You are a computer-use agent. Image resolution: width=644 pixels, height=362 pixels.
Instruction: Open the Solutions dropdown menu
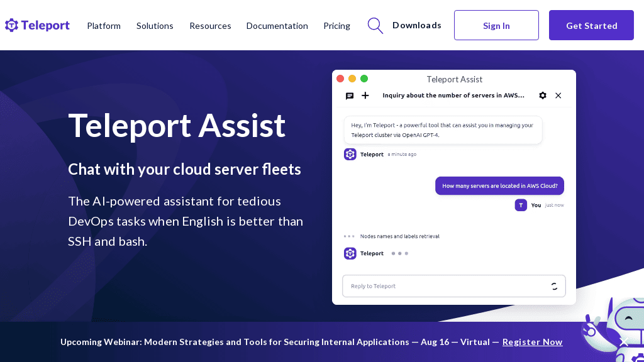(x=155, y=26)
